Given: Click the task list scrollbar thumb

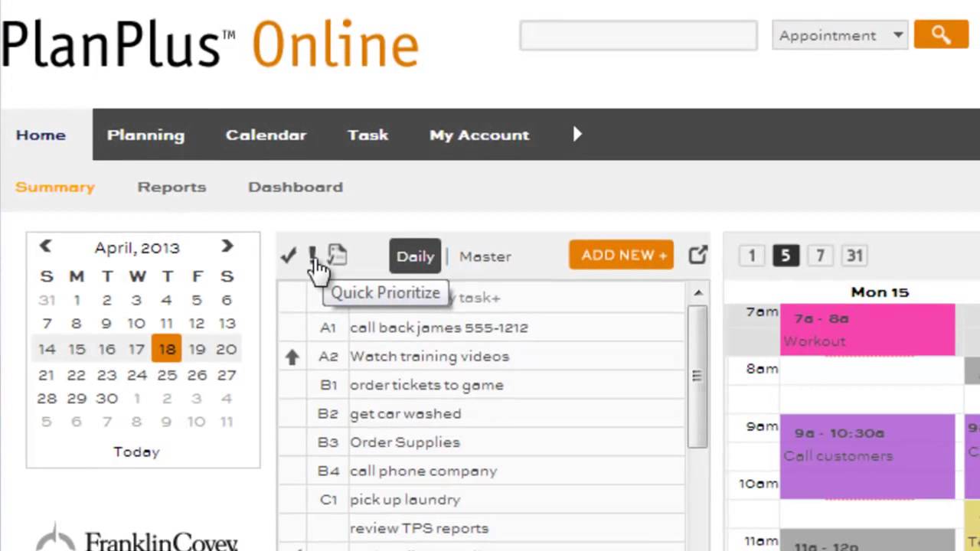Looking at the screenshot, I should pyautogui.click(x=697, y=376).
